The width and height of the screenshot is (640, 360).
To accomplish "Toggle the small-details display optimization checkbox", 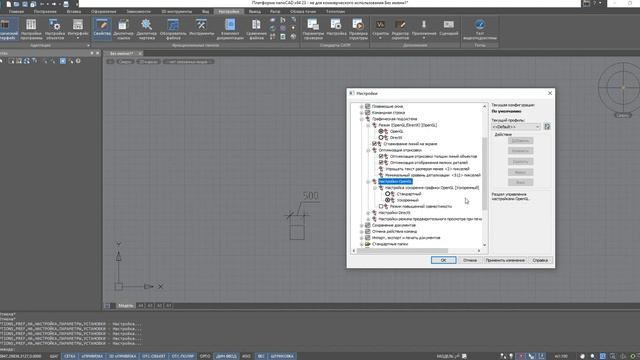I will tap(381, 162).
